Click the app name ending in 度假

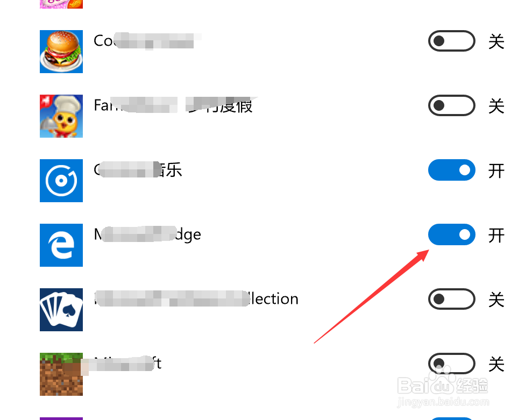(x=173, y=105)
